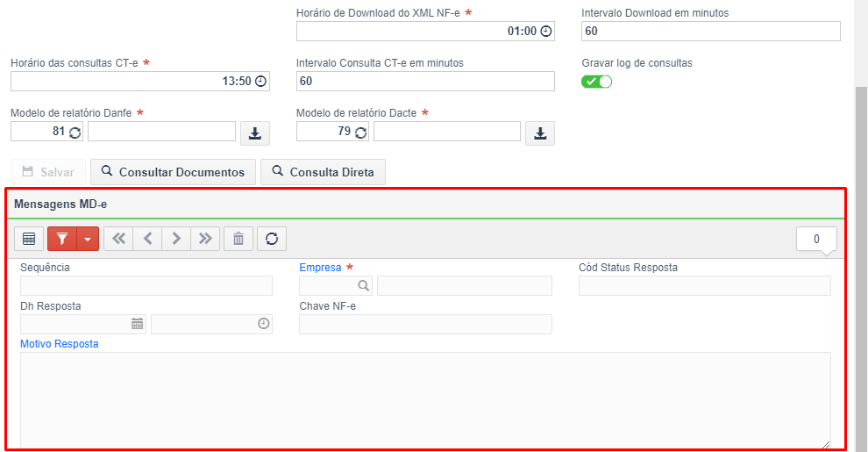Image resolution: width=868 pixels, height=452 pixels.
Task: Refresh Danfe report model code 81
Action: [x=75, y=133]
